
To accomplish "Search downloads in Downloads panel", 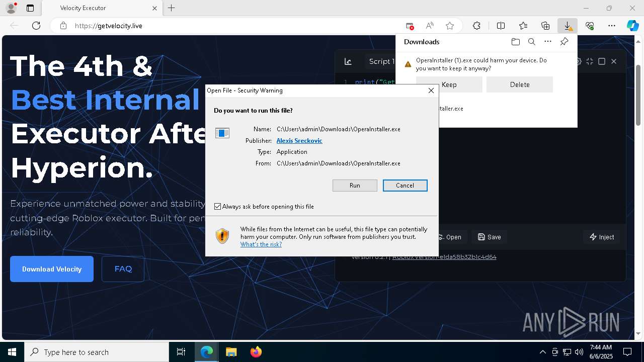I will (x=531, y=42).
